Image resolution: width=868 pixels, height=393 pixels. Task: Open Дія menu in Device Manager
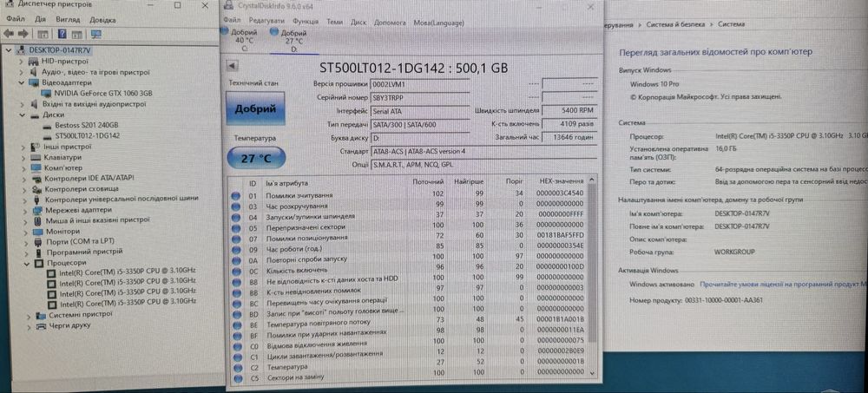tap(41, 20)
